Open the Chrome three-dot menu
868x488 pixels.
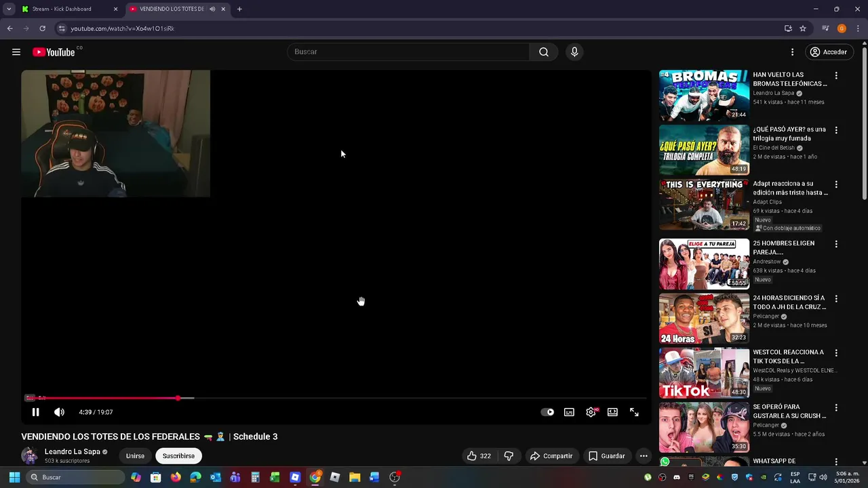click(x=858, y=28)
